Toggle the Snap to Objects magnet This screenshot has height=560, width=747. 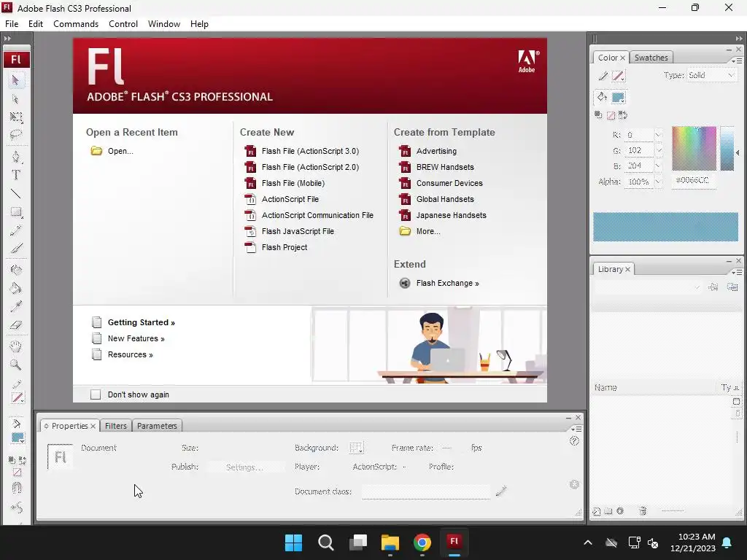pyautogui.click(x=17, y=488)
